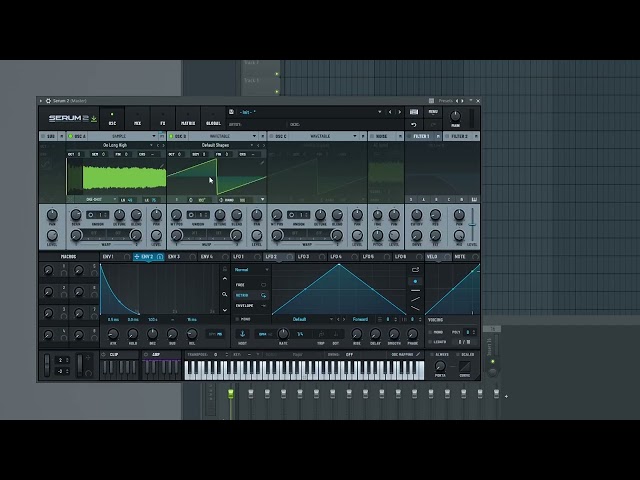
Task: Click the envelope display up chevron
Action: click(x=224, y=279)
